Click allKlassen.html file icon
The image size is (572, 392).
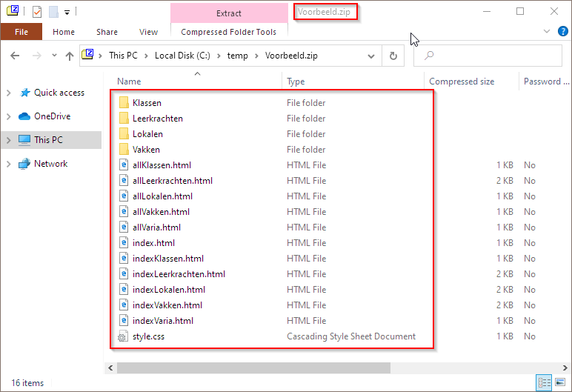tap(124, 165)
